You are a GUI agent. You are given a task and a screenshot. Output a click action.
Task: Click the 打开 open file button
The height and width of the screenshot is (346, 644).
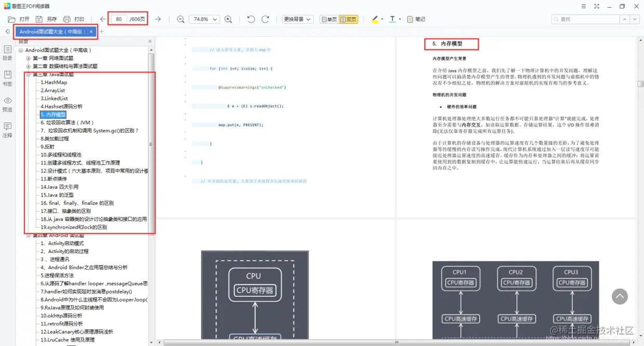19,19
